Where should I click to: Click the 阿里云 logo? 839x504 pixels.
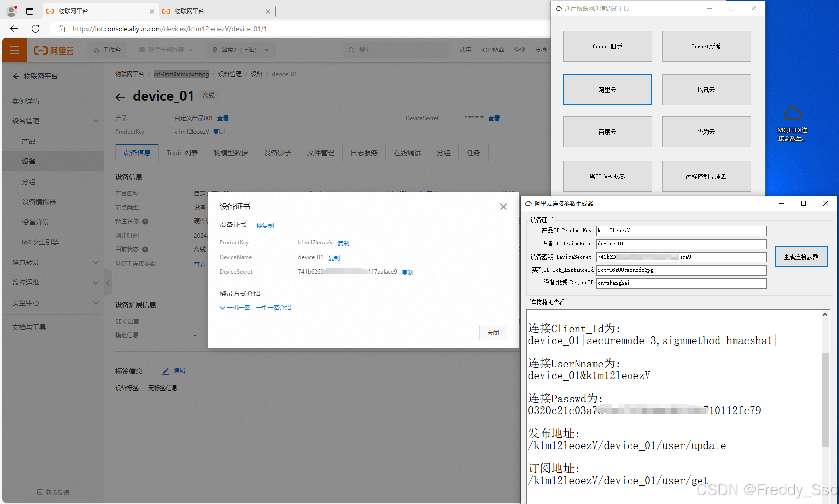point(54,51)
